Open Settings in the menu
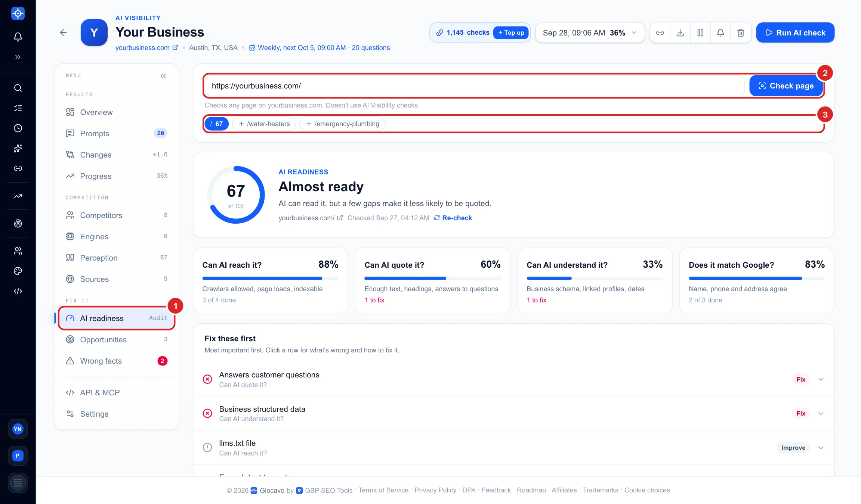 pyautogui.click(x=117, y=414)
